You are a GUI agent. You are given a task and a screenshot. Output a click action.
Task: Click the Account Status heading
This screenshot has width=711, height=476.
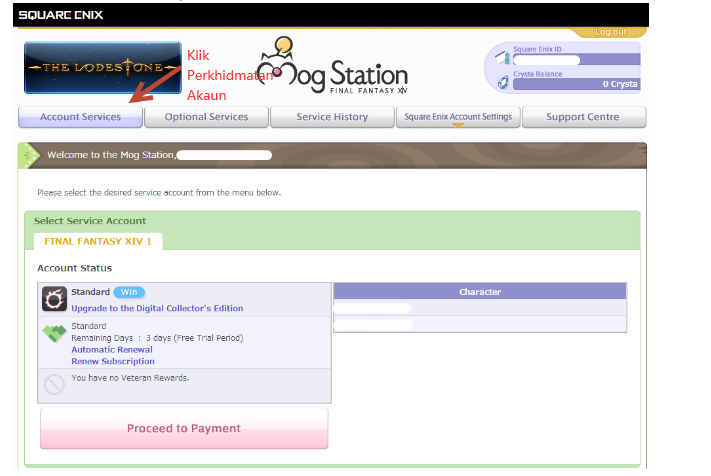[x=74, y=268]
